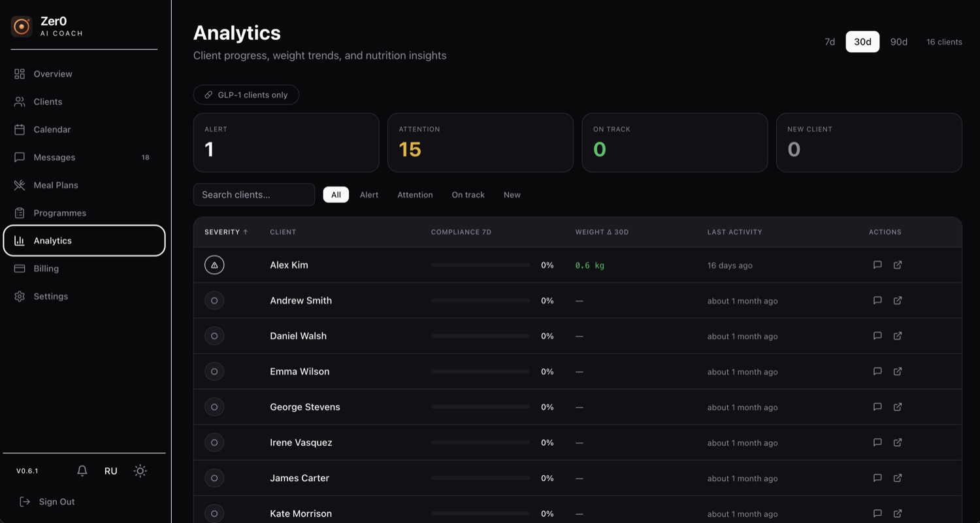This screenshot has height=523, width=980.
Task: Open Messages with 18 unread
Action: pyautogui.click(x=84, y=157)
